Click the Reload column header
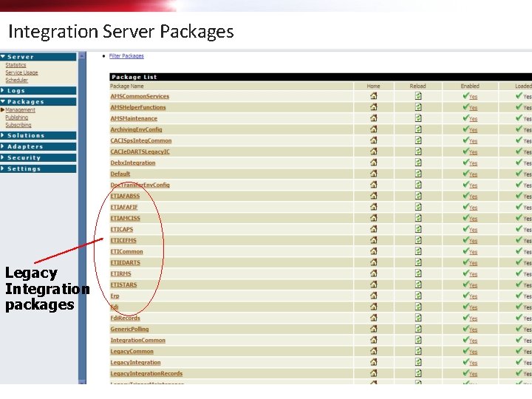This screenshot has height=399, width=532. coord(417,86)
